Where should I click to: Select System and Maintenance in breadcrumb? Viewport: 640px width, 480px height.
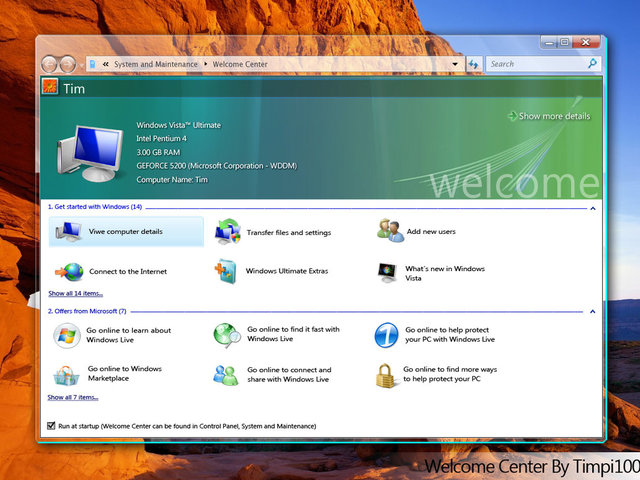[x=156, y=64]
